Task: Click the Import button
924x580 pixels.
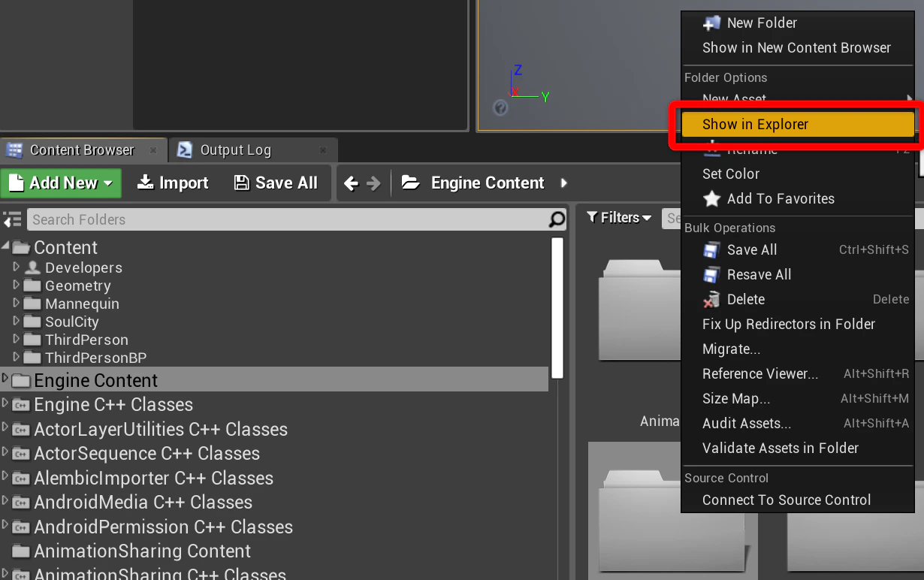Action: click(174, 183)
